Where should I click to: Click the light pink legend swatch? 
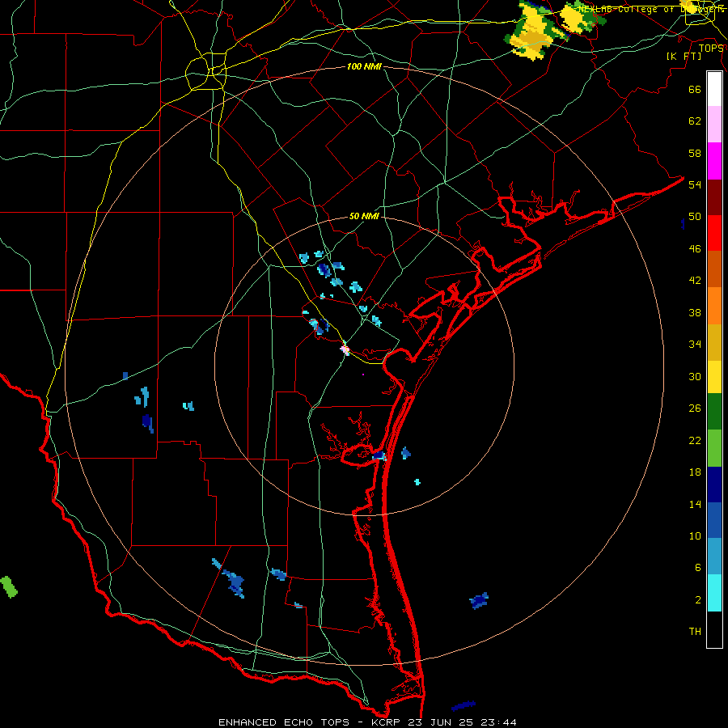tap(714, 124)
